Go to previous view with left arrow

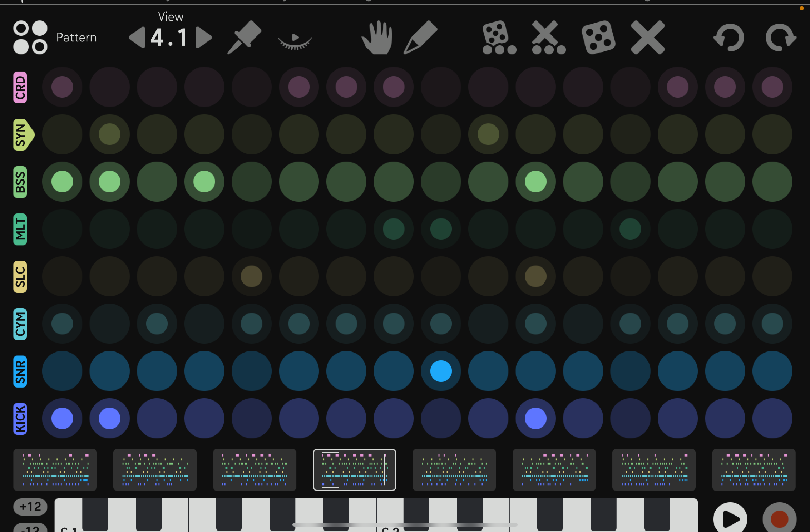(137, 38)
